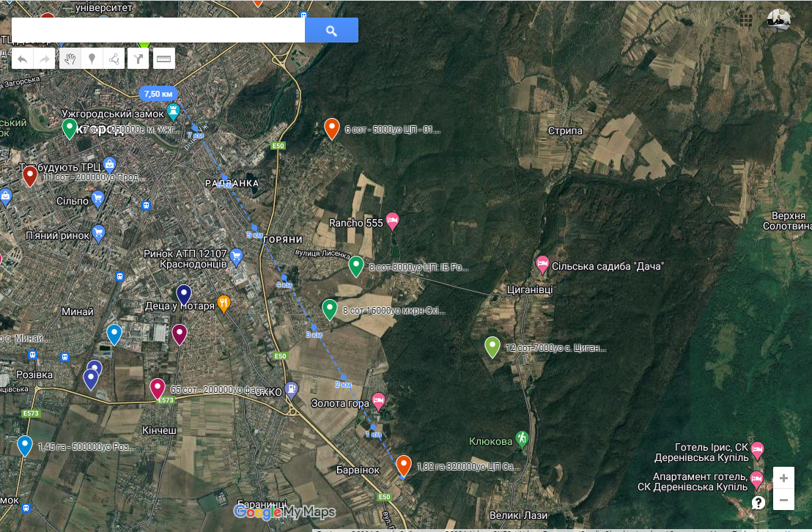
Task: Select the Draw a line tool
Action: tap(114, 59)
